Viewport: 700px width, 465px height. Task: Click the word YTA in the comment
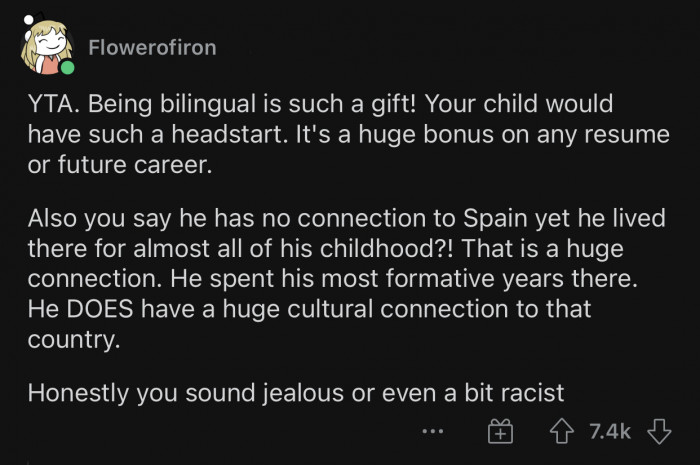[49, 105]
